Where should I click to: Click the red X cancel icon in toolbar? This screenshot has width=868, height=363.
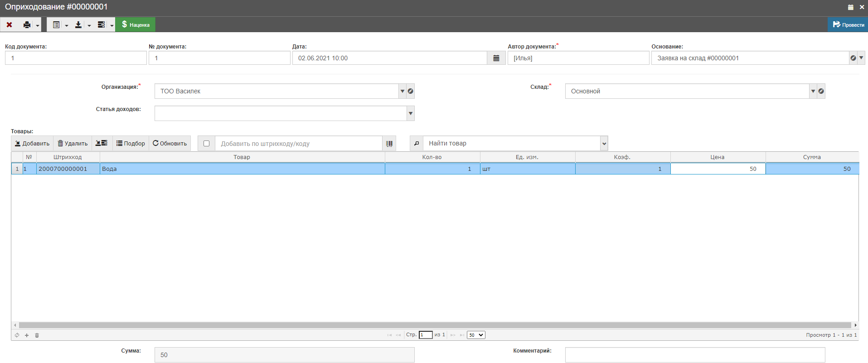(9, 25)
